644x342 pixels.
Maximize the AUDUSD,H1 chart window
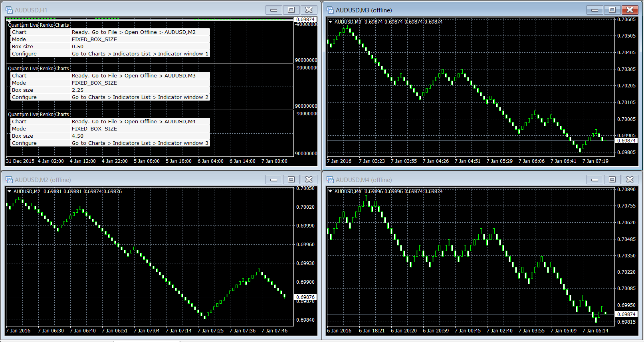(x=291, y=10)
